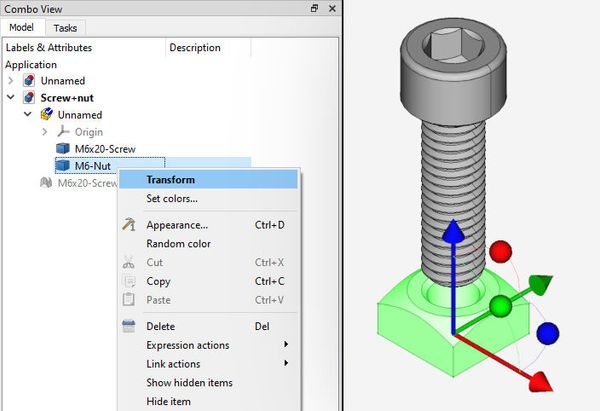Click the M6x20-Screw cube icon
Image resolution: width=600 pixels, height=411 pixels.
[63, 148]
